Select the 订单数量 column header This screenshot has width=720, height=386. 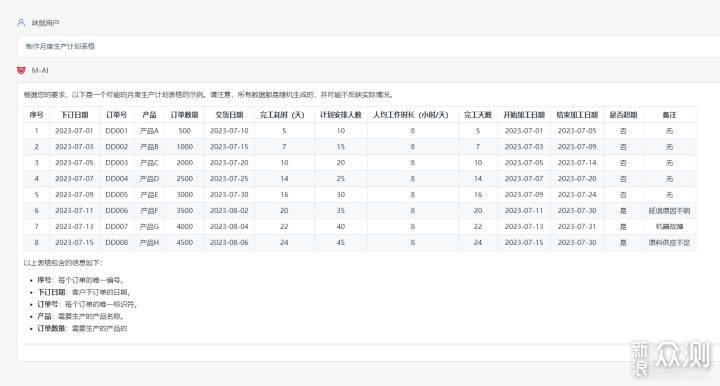click(x=185, y=115)
